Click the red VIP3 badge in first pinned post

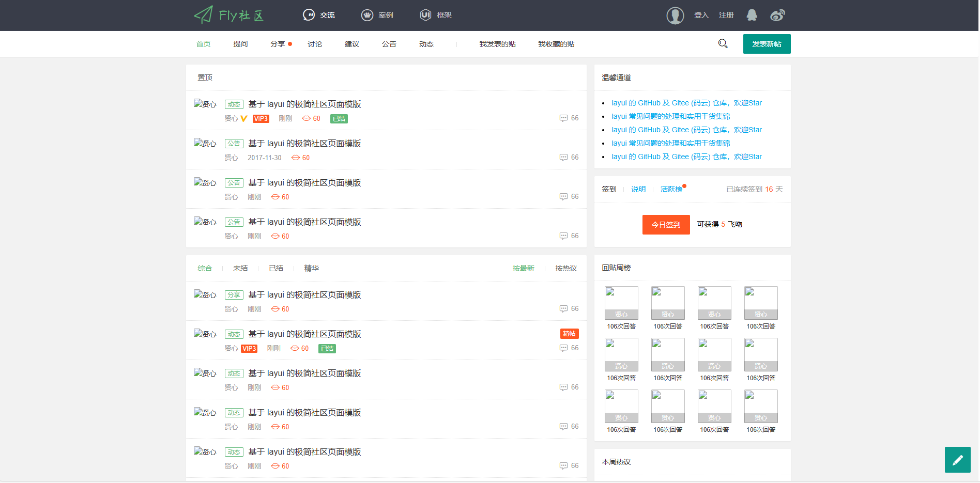tap(261, 119)
